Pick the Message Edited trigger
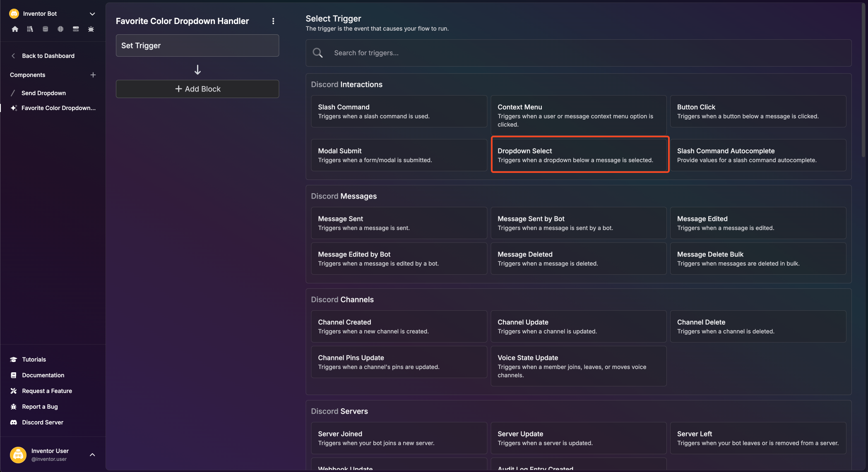Image resolution: width=868 pixels, height=472 pixels. coord(758,223)
